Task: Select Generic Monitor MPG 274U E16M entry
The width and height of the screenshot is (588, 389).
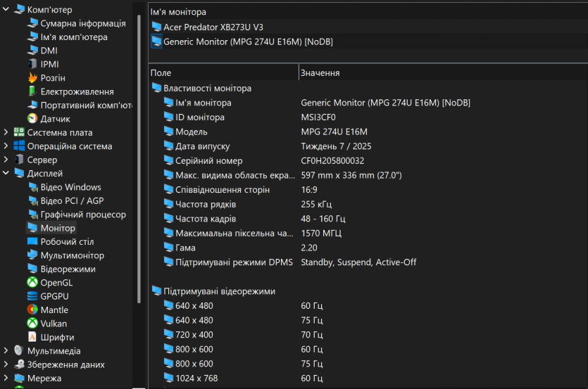Action: click(x=248, y=42)
